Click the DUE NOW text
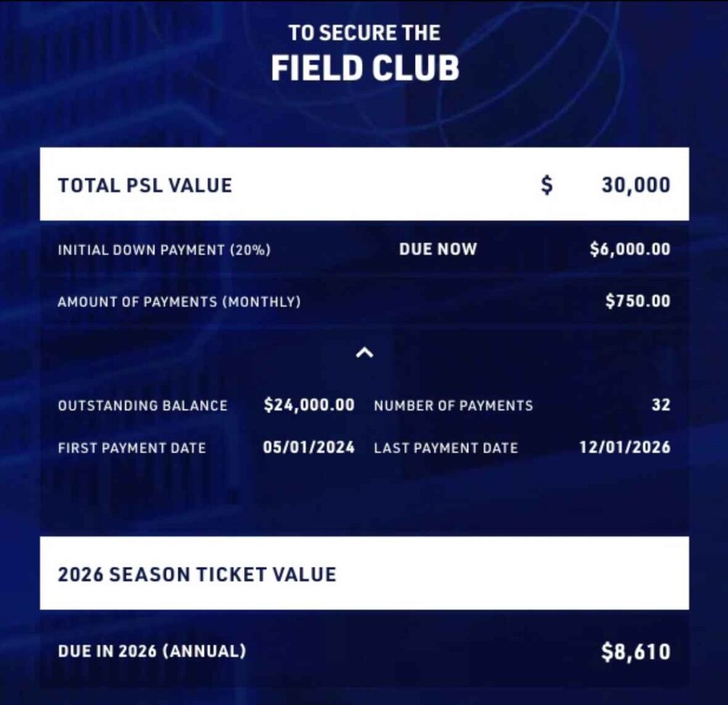This screenshot has width=728, height=705. pyautogui.click(x=438, y=250)
